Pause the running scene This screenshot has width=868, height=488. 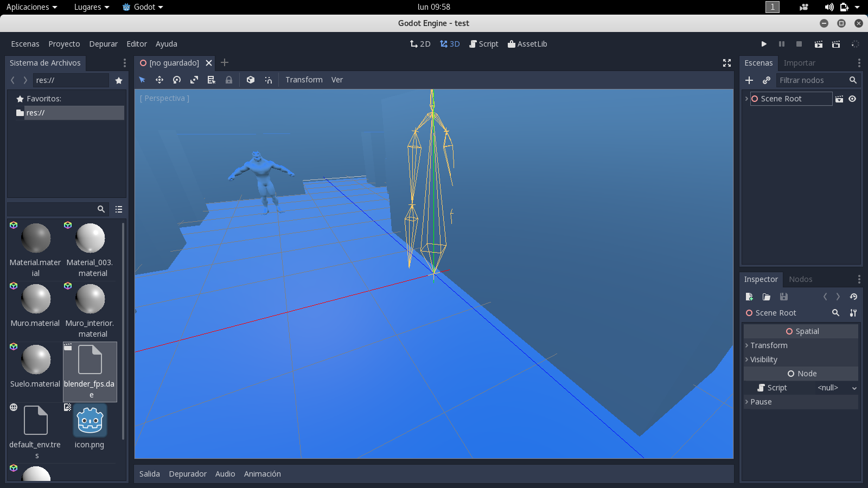[x=782, y=44]
